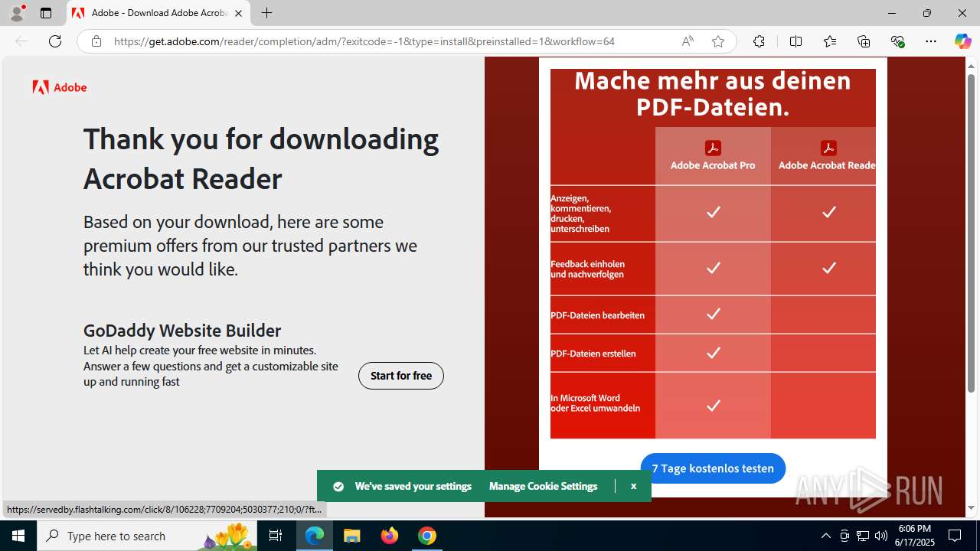
Task: Refresh the current page
Action: [x=55, y=41]
